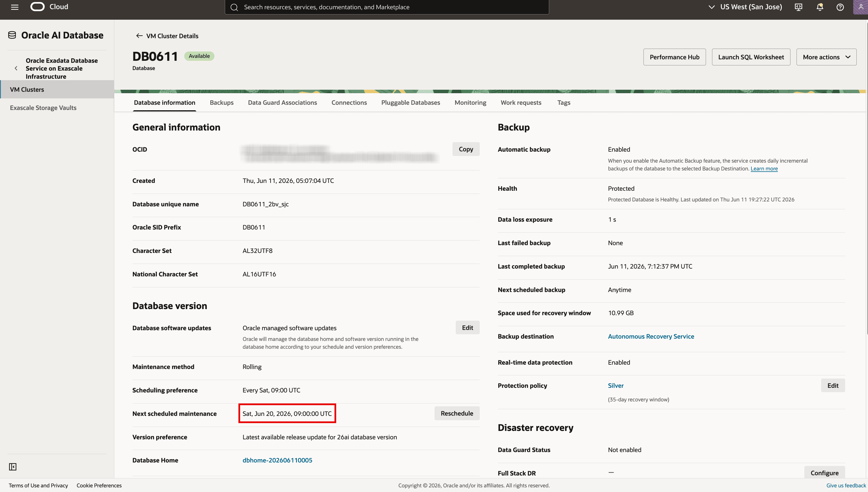Screen dimensions: 868x492
Task: Open Performance Hub
Action: click(x=674, y=57)
